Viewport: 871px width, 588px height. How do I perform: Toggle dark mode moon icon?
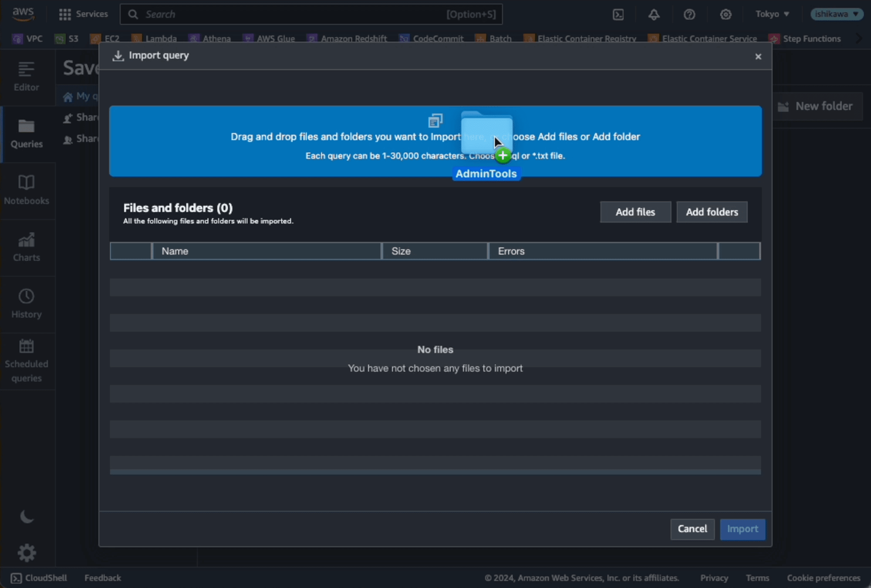pos(26,517)
